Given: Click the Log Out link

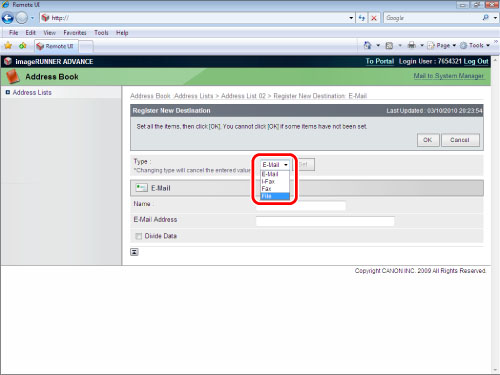Looking at the screenshot, I should (x=476, y=61).
